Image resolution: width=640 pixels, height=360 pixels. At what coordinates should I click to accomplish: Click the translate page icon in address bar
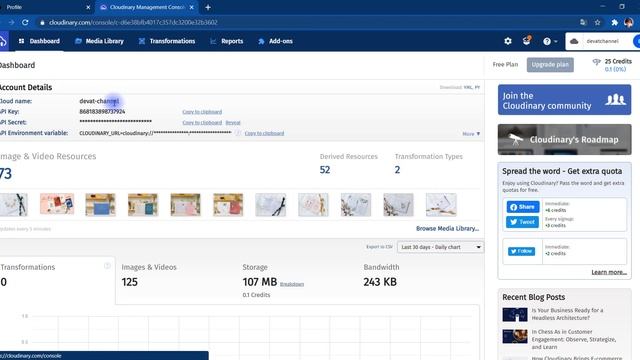(583, 22)
